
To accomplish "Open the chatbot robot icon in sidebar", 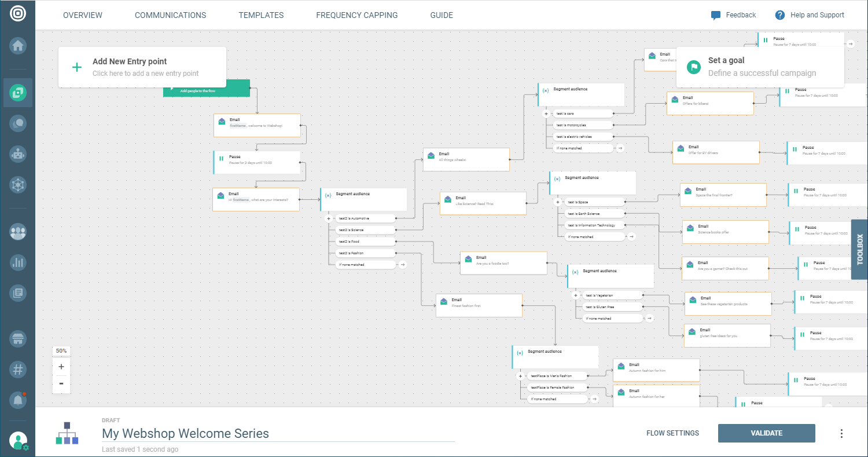I will tap(18, 153).
